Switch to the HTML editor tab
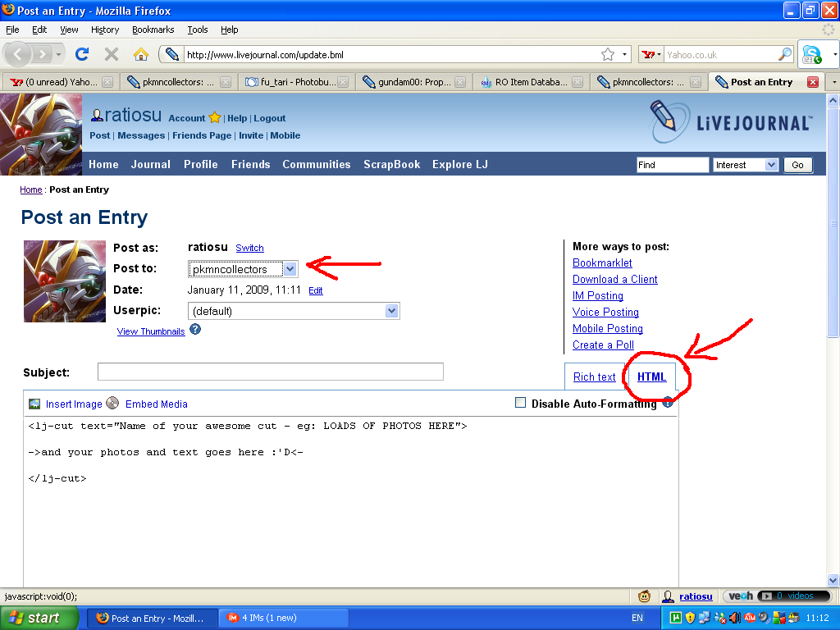This screenshot has height=630, width=840. (x=651, y=377)
